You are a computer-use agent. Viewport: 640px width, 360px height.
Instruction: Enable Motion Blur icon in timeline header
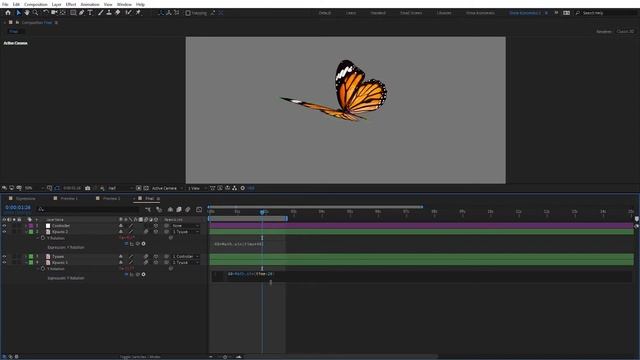click(188, 209)
